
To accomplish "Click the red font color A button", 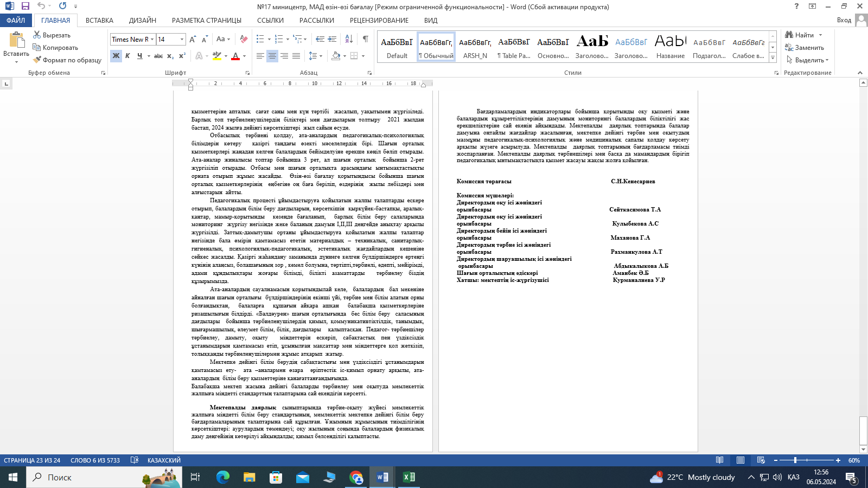I will [235, 56].
